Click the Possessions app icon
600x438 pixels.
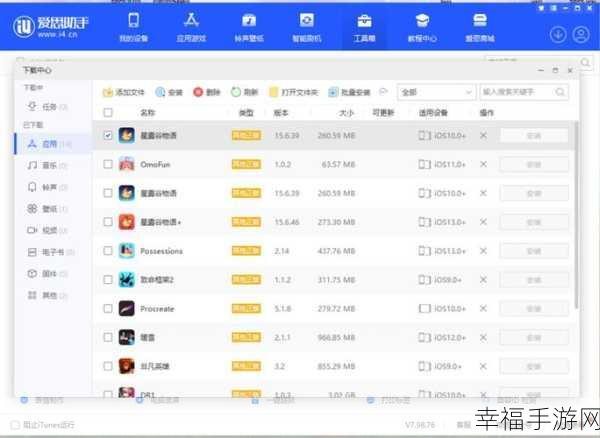[x=126, y=251]
